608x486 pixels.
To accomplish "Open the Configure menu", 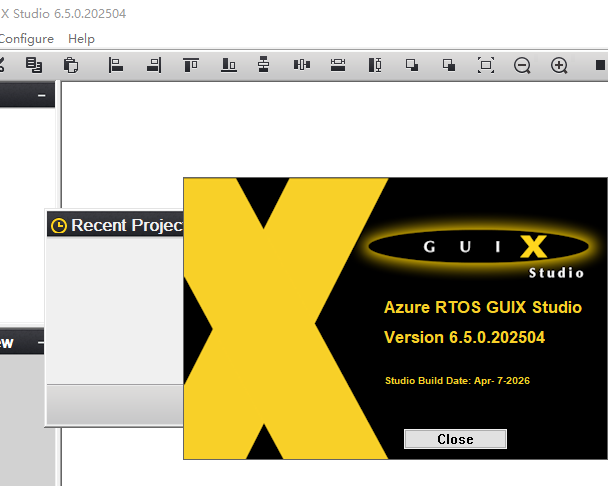I will tap(26, 38).
